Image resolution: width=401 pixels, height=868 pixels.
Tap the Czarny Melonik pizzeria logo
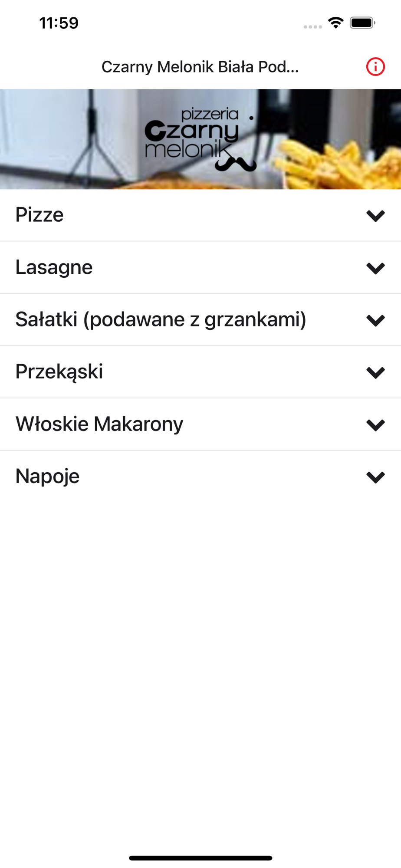pos(200,139)
